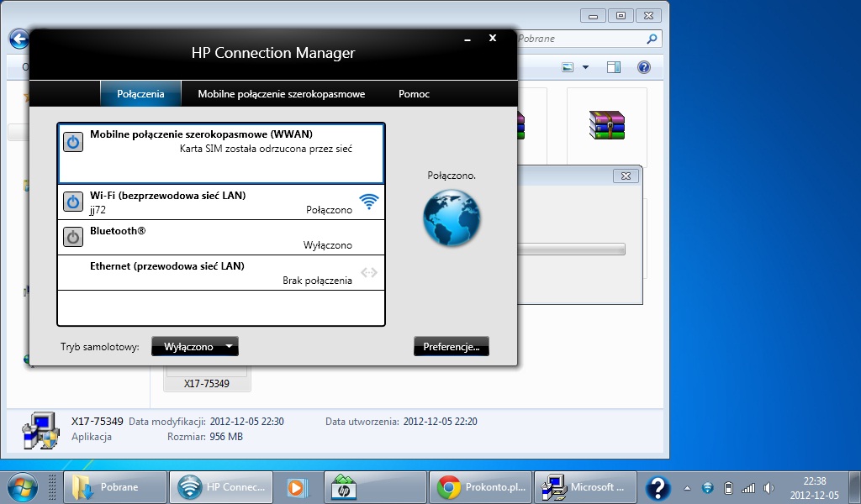Open the Tryb samolotowy dropdown
Screen dimensions: 861x504
tap(195, 346)
